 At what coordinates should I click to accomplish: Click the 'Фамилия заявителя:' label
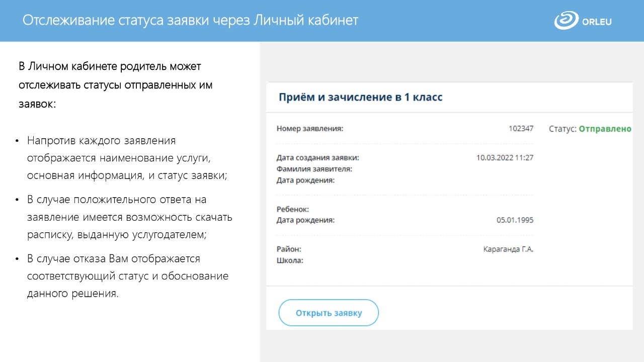tap(314, 169)
